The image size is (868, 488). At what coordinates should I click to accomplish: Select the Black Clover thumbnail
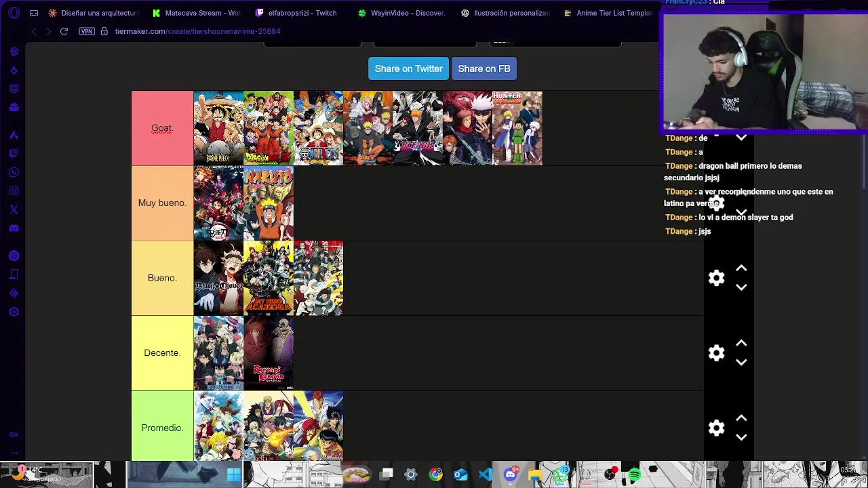[x=218, y=278]
